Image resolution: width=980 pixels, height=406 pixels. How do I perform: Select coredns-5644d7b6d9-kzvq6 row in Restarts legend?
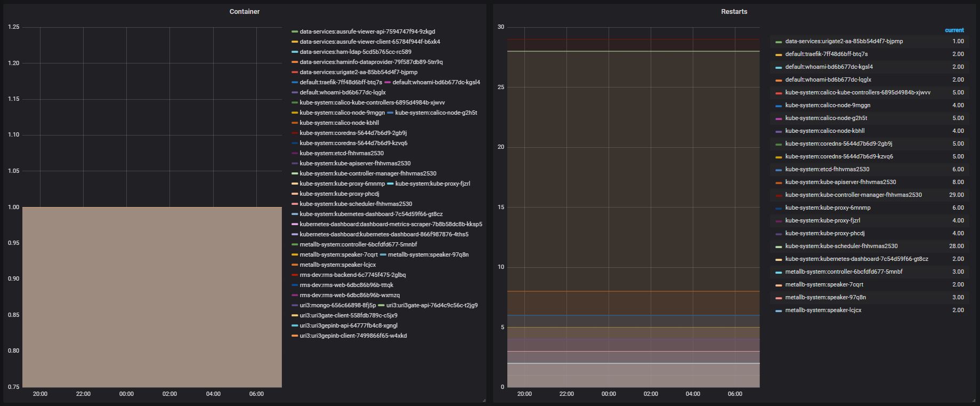click(x=870, y=157)
